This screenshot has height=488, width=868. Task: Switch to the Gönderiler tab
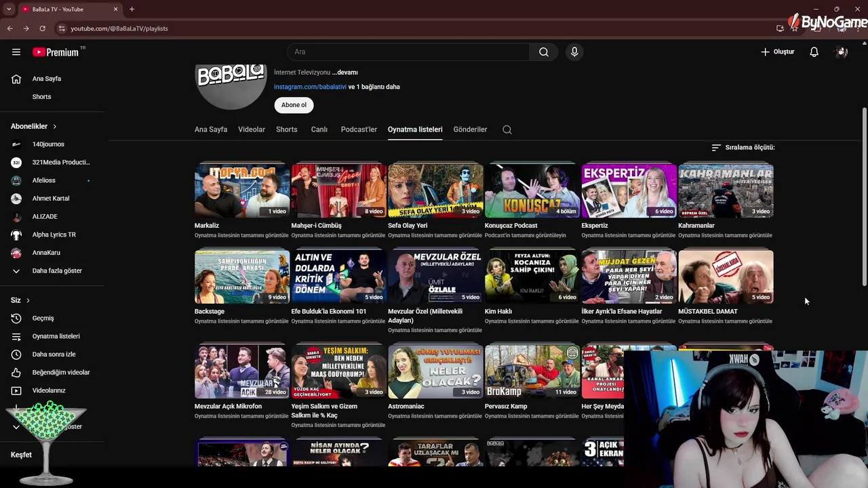[470, 129]
